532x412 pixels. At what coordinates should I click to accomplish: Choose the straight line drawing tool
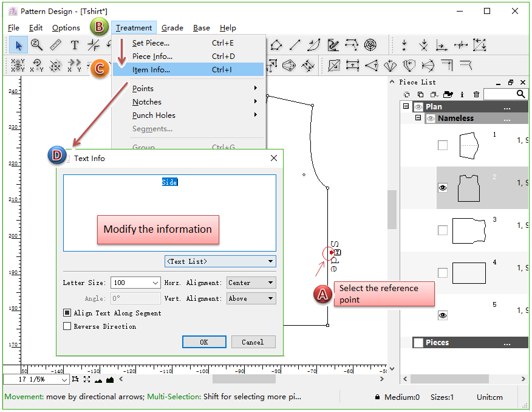[x=295, y=45]
